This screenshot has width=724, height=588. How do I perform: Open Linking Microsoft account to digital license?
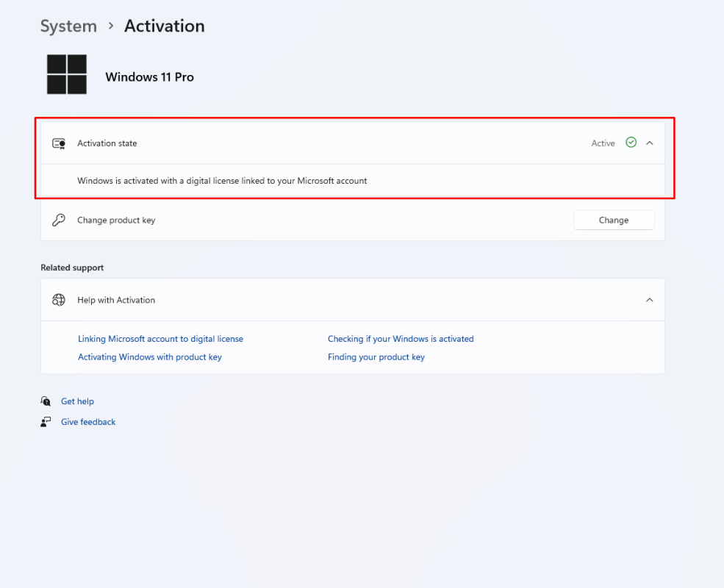tap(160, 339)
